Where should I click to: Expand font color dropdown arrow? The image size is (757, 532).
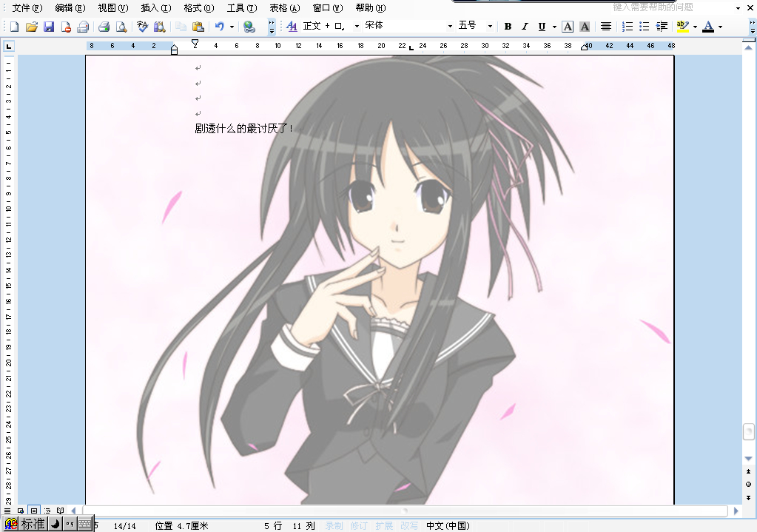tap(720, 27)
